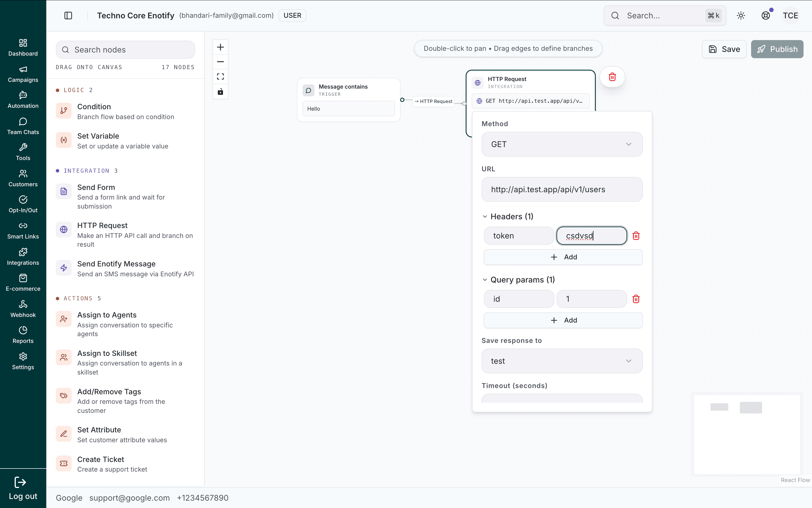Image resolution: width=812 pixels, height=508 pixels.
Task: Open the TCE user avatar menu
Action: (791, 16)
